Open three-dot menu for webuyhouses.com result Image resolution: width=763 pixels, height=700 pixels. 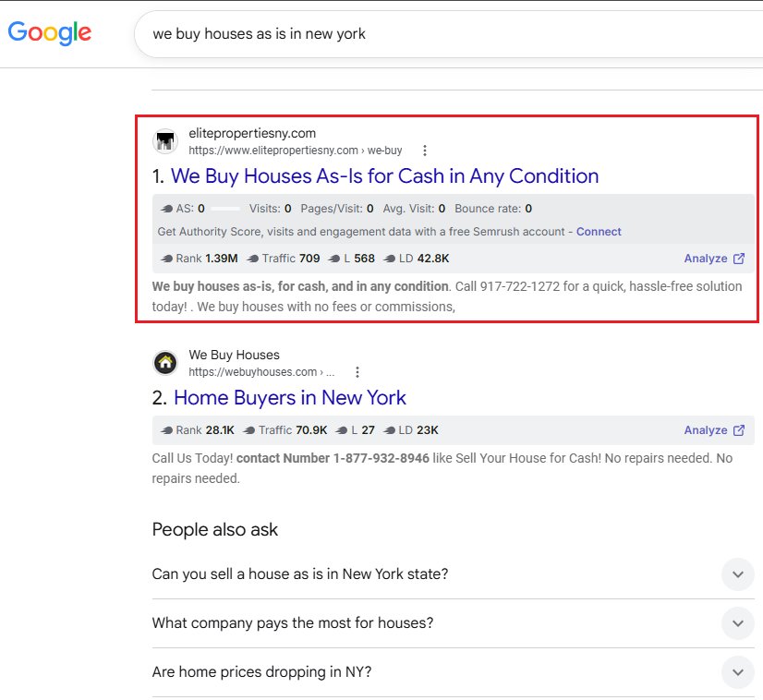tap(357, 372)
